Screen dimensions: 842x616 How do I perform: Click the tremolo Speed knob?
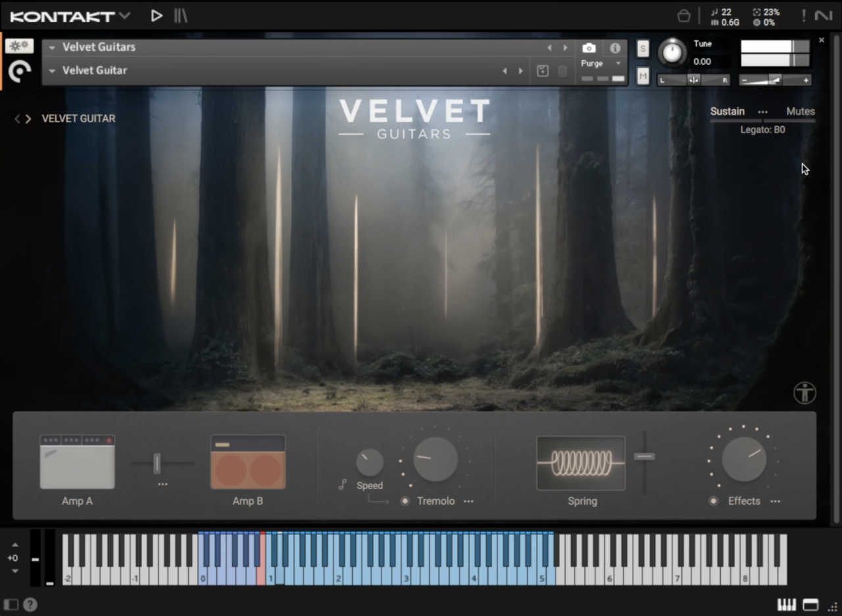pos(370,463)
